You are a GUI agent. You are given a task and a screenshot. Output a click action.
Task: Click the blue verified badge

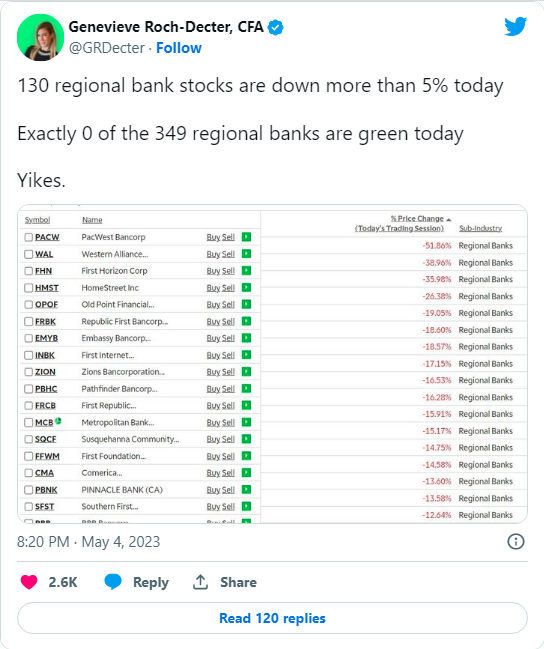[x=275, y=27]
